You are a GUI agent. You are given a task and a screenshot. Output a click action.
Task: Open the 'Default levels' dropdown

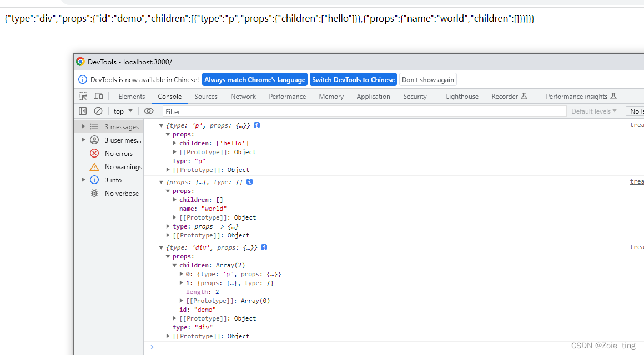[593, 111]
